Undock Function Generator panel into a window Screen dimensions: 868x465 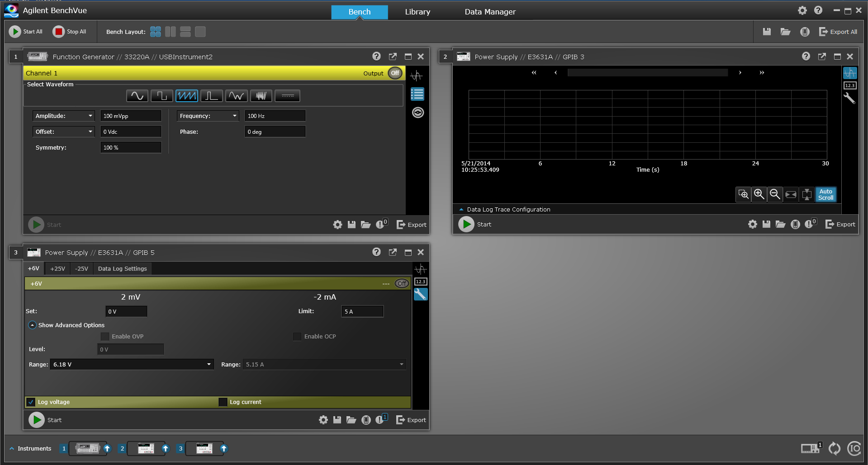393,56
